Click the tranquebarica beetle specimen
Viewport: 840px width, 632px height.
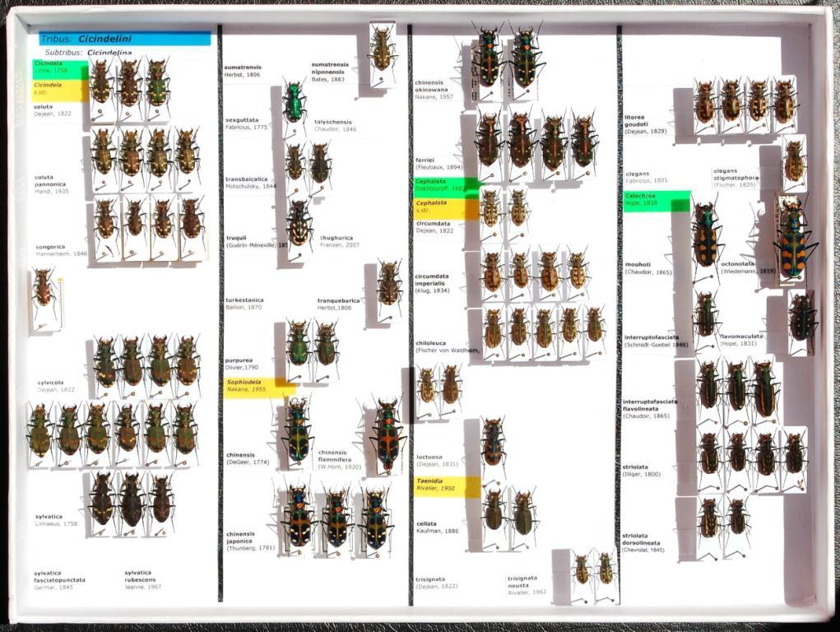(x=390, y=285)
